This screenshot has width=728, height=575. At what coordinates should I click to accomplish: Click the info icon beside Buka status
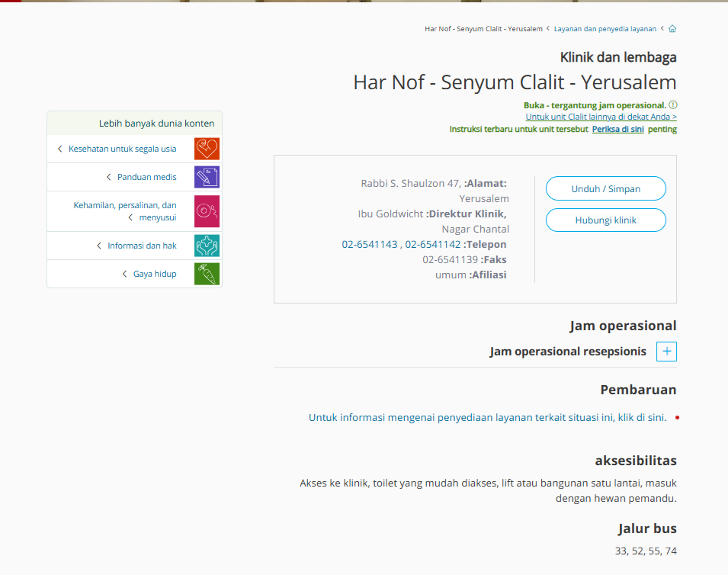673,104
